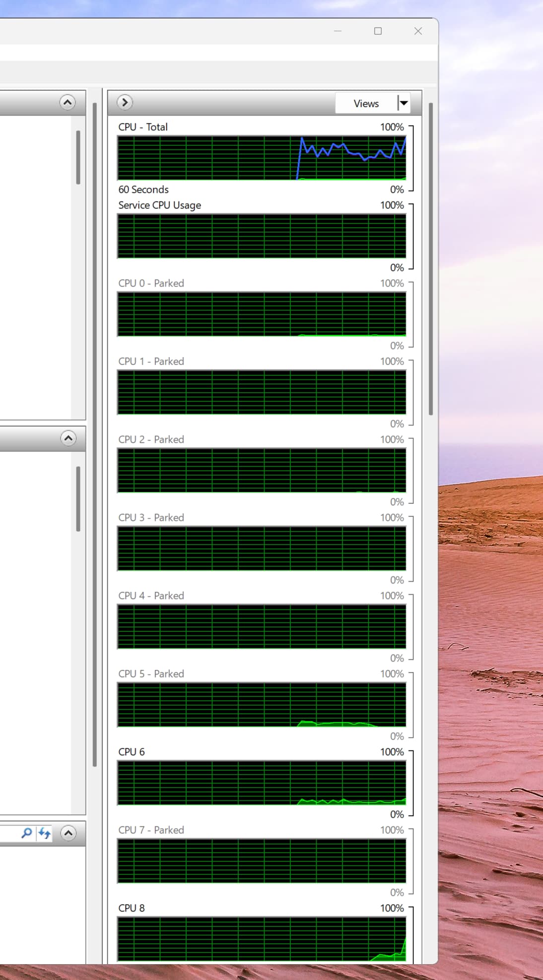Click the CPU 8 activity graph
Screen dimensions: 543x980
262,939
